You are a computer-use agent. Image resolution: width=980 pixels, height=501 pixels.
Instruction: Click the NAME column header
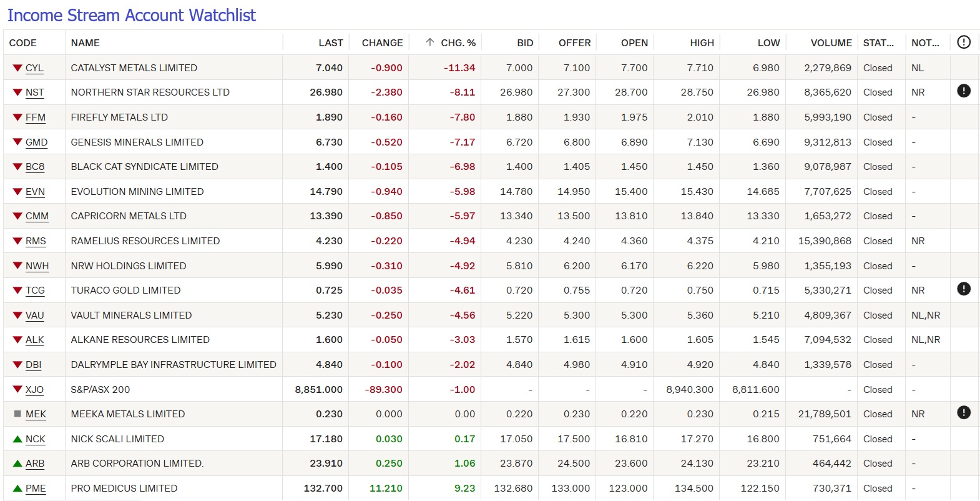[x=86, y=43]
